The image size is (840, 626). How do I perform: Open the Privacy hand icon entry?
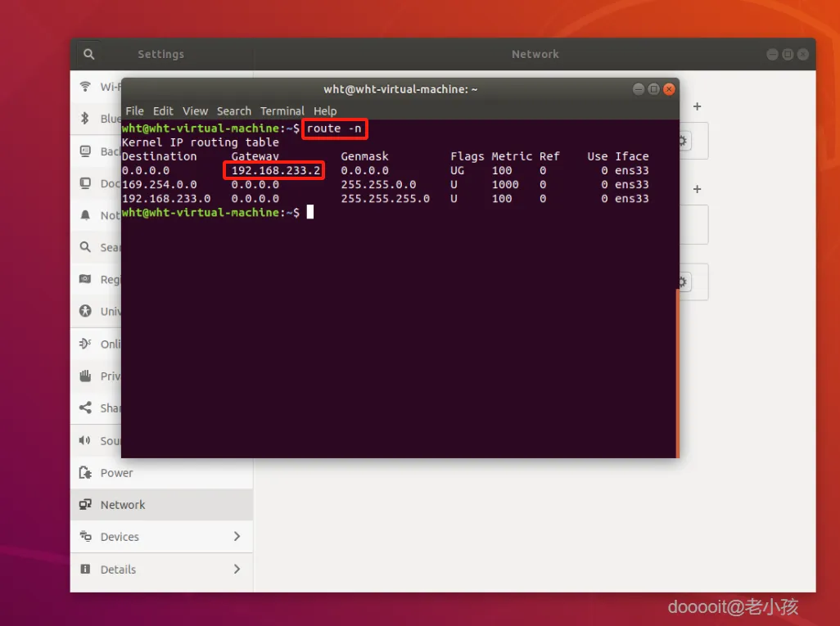point(85,376)
